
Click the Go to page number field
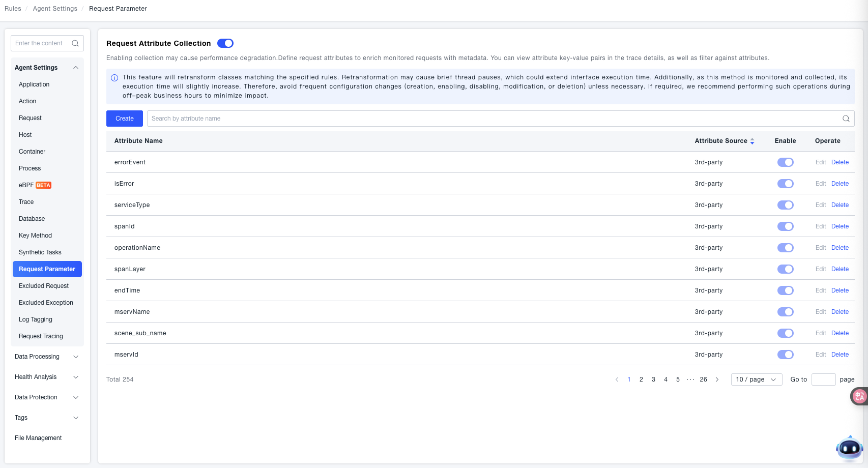point(823,379)
